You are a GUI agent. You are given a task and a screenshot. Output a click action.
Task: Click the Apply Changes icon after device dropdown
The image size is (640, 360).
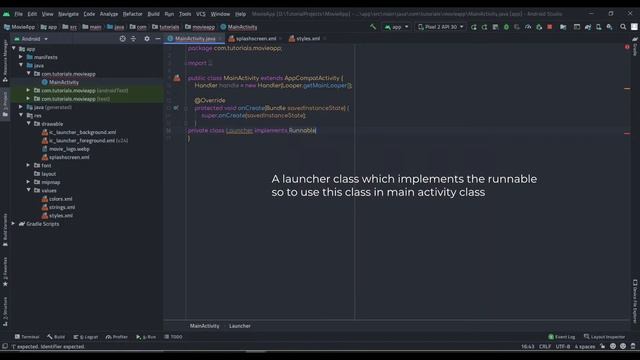(x=473, y=27)
